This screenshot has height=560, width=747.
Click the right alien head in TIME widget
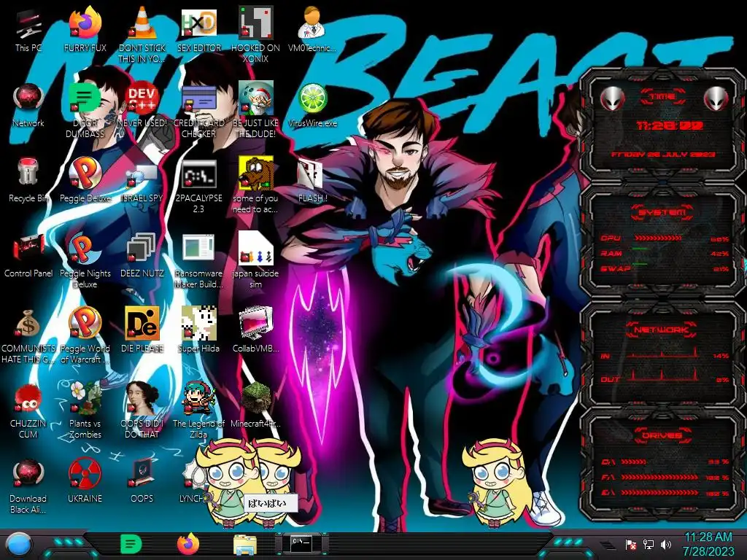pos(716,98)
